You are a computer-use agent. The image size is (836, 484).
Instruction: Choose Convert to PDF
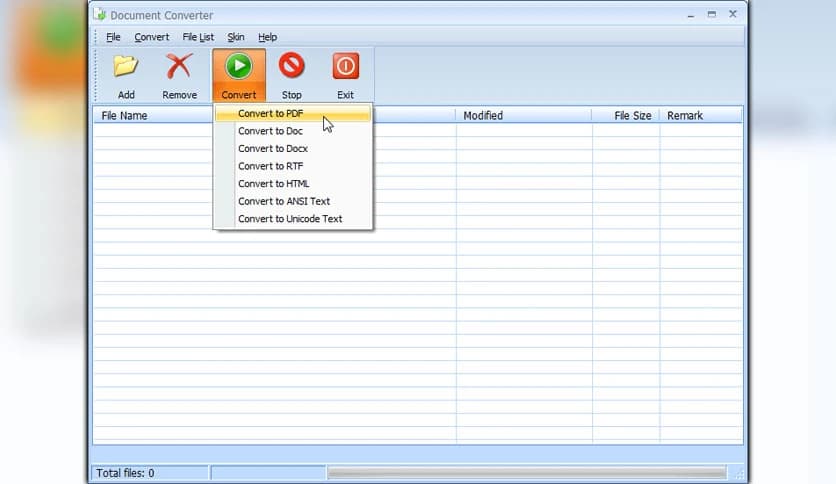pyautogui.click(x=293, y=114)
